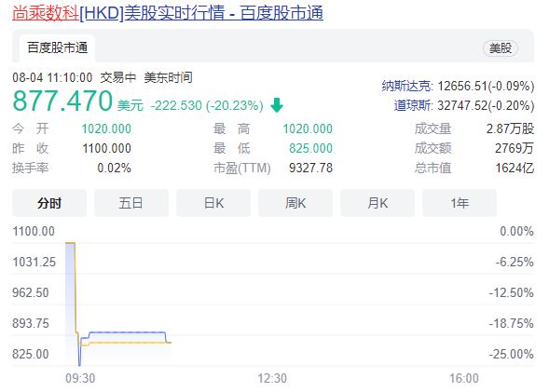Click the 道琼斯 index label

pyautogui.click(x=413, y=105)
